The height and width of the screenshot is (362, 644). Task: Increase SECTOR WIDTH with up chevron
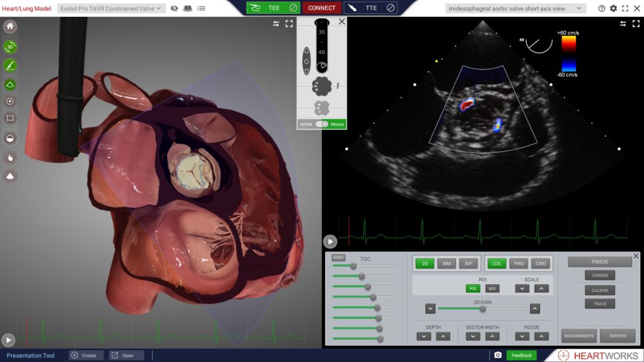(x=492, y=337)
